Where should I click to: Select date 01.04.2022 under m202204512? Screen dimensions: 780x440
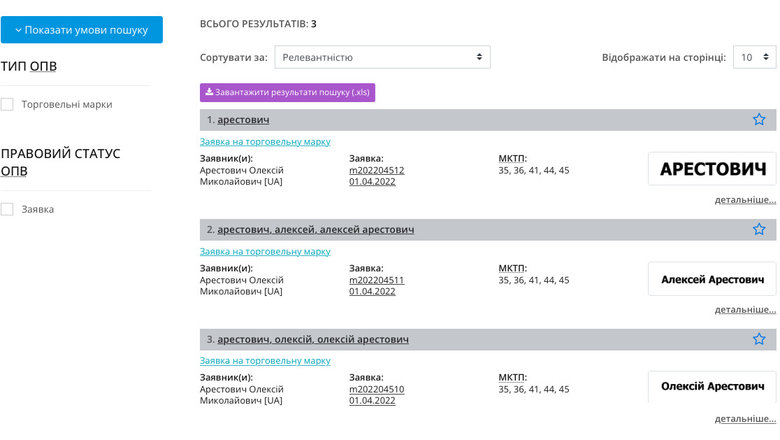372,182
